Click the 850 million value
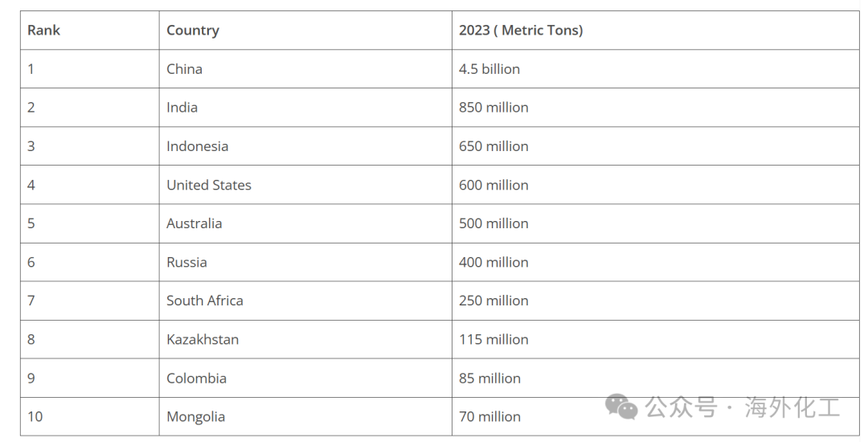The width and height of the screenshot is (868, 442). [493, 108]
